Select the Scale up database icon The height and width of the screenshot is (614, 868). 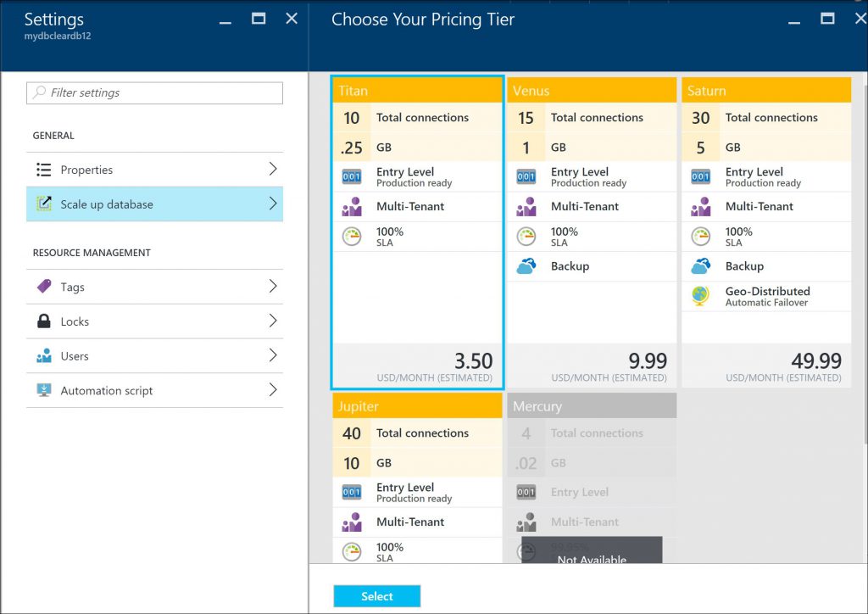(x=45, y=204)
